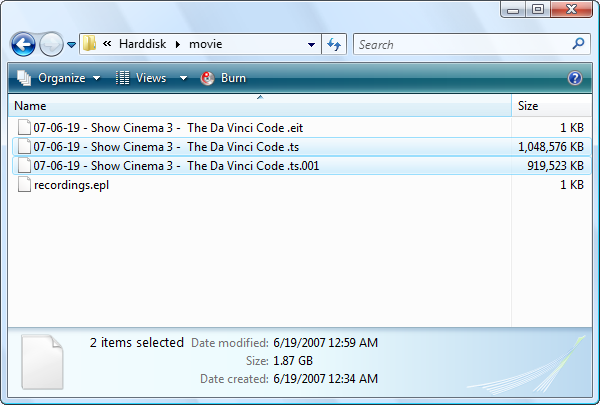Image resolution: width=600 pixels, height=405 pixels.
Task: Refresh the folder with the Refresh button
Action: (x=334, y=44)
